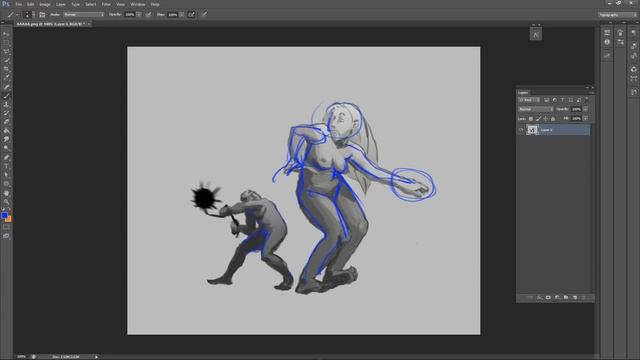Screen dimensions: 640x360
Task: Select the Hand tool
Action: pos(6,193)
